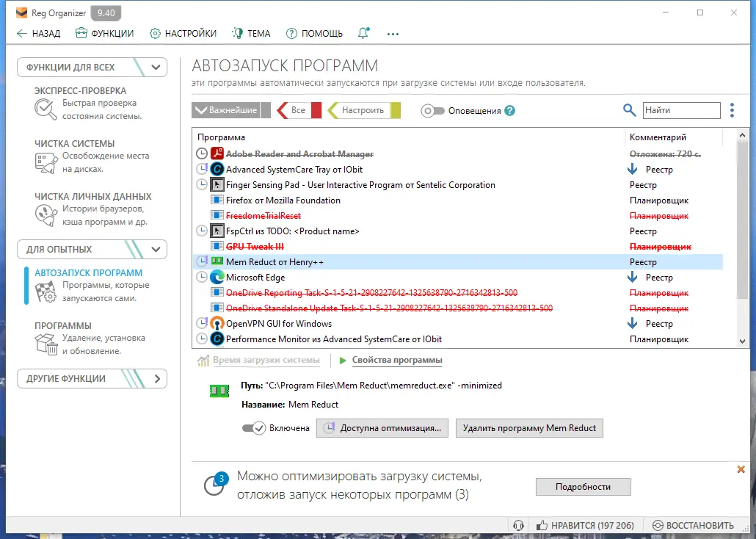Click the Mem Reduct green chip icon in list
This screenshot has width=756, height=539.
(x=217, y=261)
